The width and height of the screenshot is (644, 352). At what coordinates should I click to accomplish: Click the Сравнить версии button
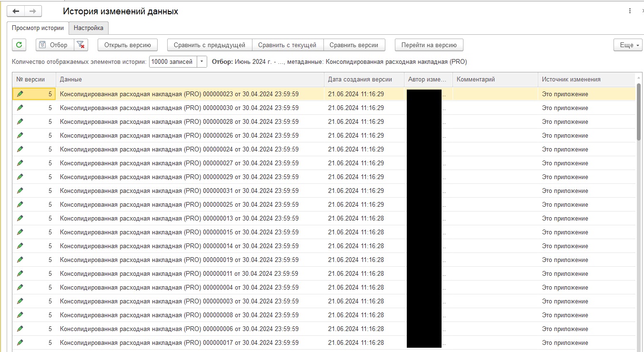tap(354, 45)
